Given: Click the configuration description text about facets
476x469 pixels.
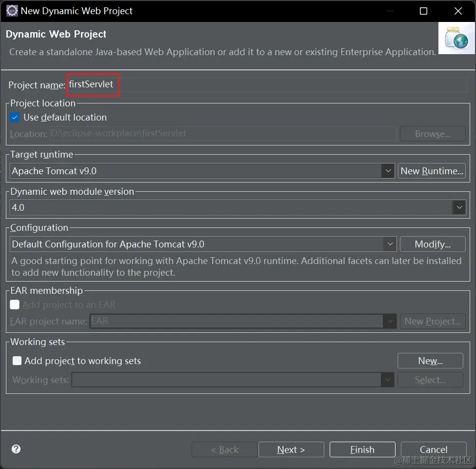Looking at the screenshot, I should [x=236, y=266].
